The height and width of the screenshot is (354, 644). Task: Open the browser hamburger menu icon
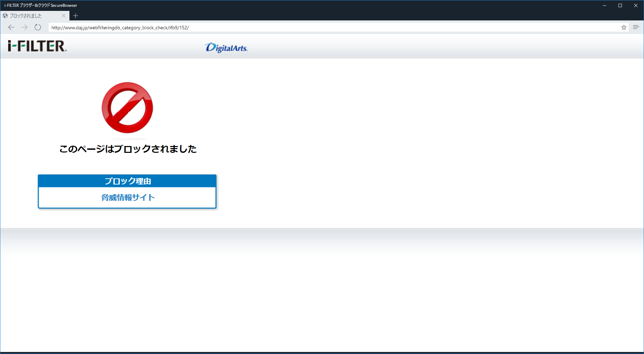click(636, 27)
